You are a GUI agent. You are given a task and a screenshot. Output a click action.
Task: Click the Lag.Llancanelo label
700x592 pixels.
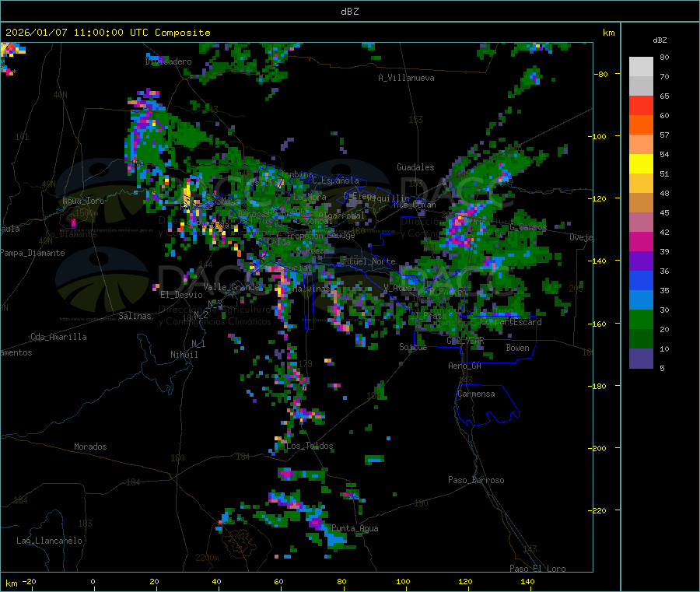pyautogui.click(x=49, y=541)
